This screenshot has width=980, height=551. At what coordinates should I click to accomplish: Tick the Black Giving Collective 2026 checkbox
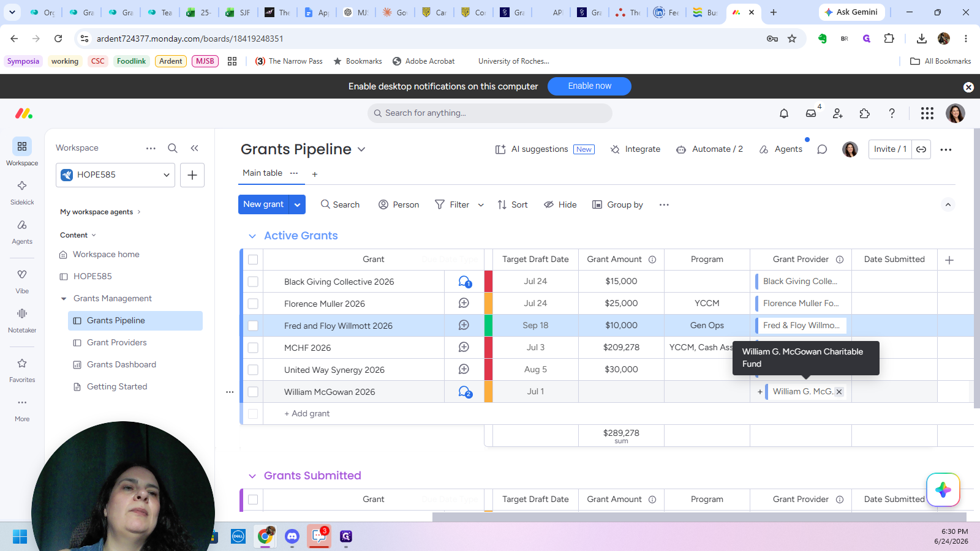pyautogui.click(x=253, y=282)
